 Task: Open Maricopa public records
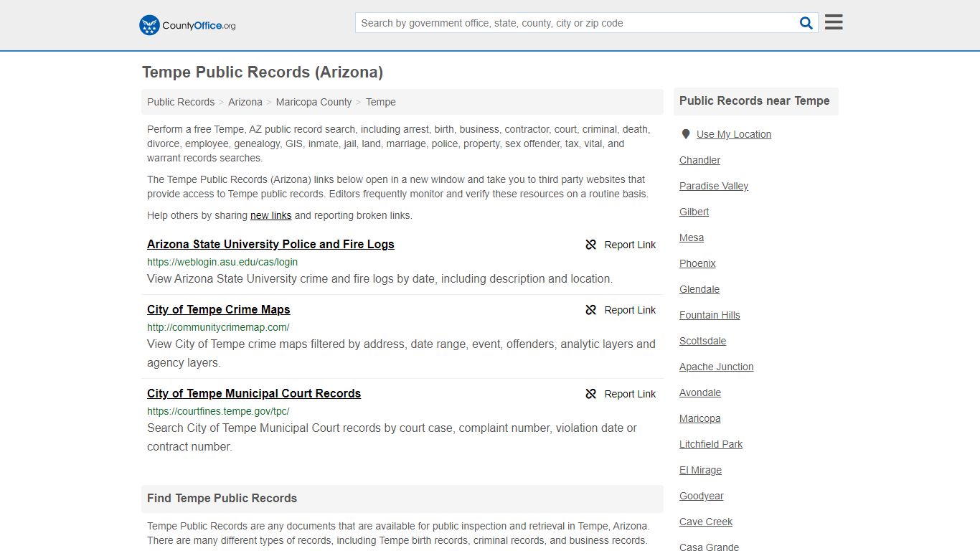coord(699,418)
